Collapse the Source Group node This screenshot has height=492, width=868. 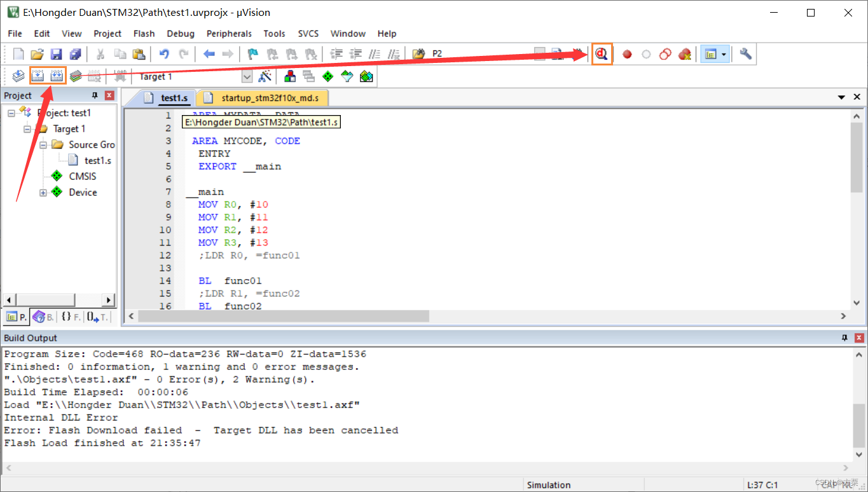pyautogui.click(x=43, y=144)
